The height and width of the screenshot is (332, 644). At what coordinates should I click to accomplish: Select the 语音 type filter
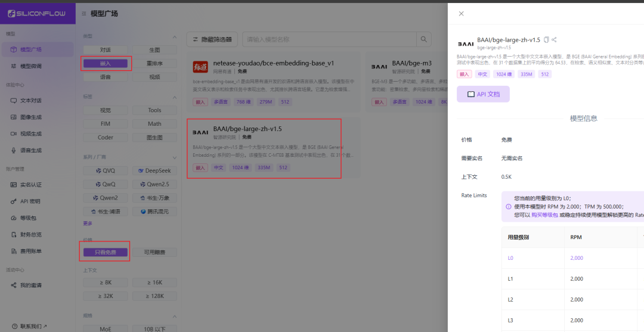coord(105,77)
